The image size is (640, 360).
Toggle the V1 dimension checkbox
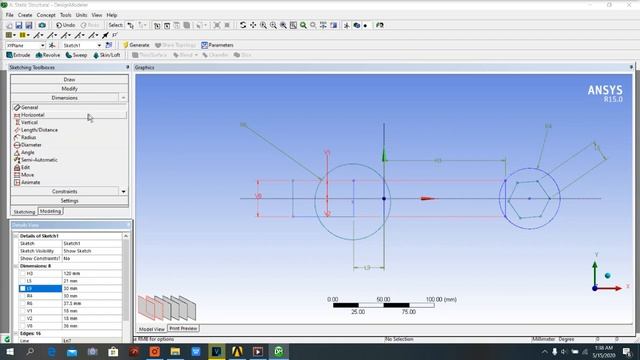pos(22,311)
